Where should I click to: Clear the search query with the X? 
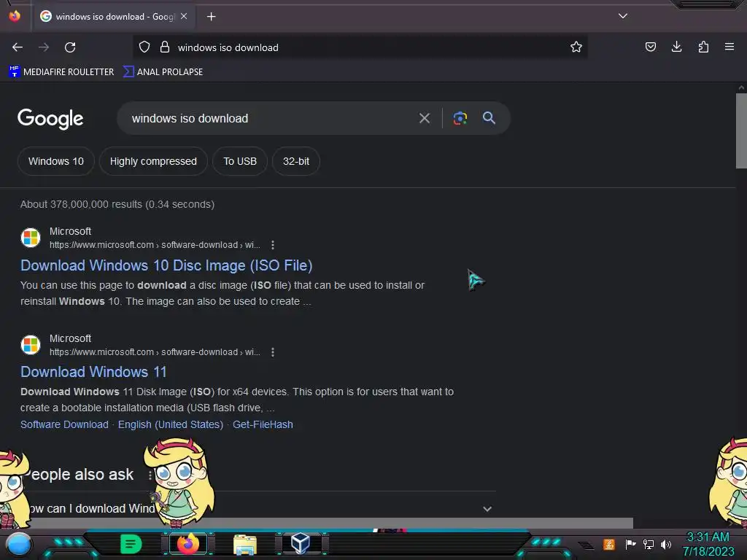click(425, 118)
